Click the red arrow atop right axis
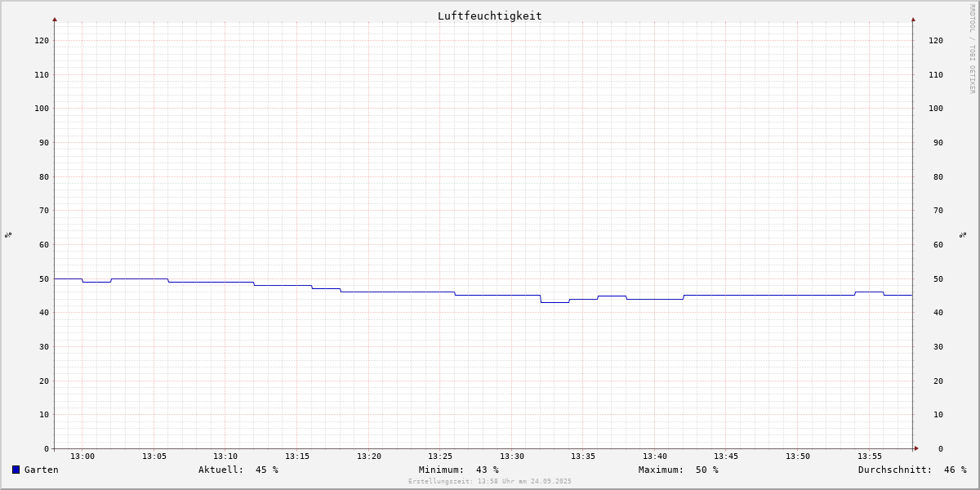The width and height of the screenshot is (980, 490). coord(913,19)
